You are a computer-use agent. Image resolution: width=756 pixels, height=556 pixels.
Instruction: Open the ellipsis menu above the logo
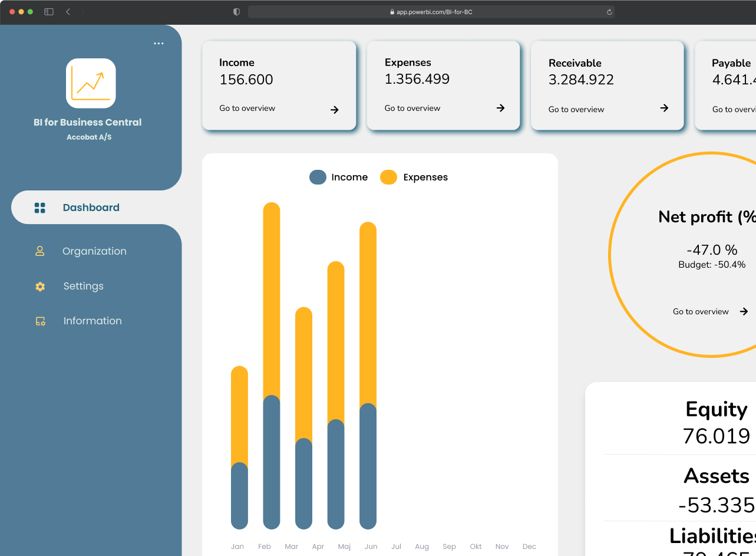[x=158, y=43]
